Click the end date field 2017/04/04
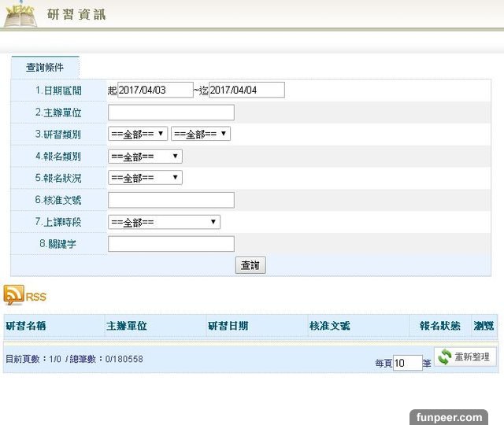 click(x=246, y=91)
